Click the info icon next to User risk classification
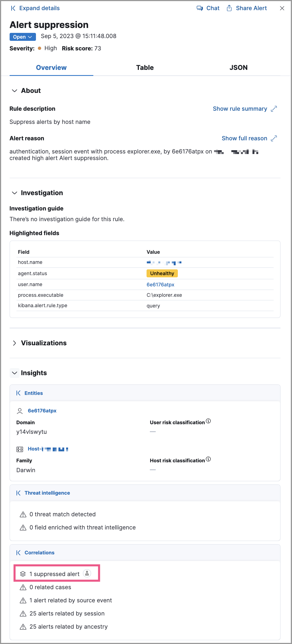 click(x=208, y=421)
